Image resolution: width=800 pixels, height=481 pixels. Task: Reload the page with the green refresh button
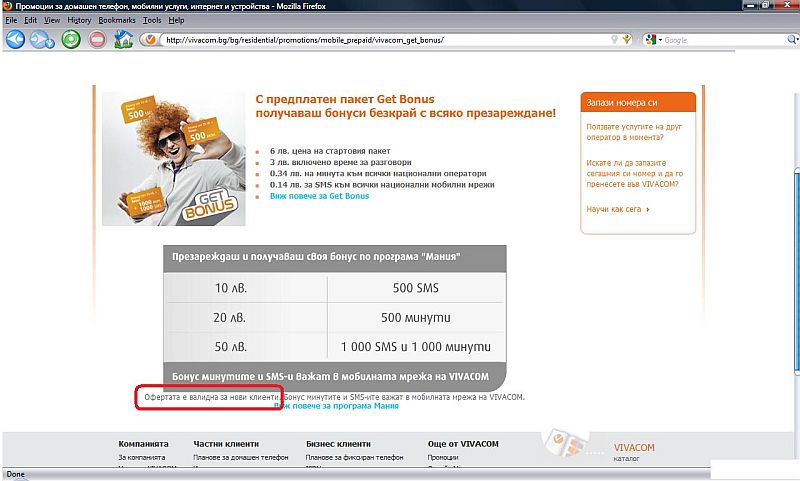[x=71, y=40]
